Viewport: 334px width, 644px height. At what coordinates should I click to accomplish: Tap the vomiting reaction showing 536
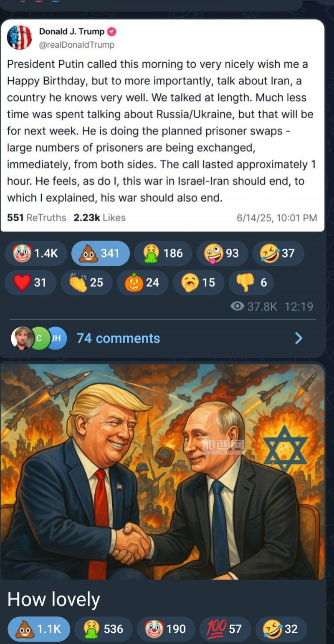[104, 629]
